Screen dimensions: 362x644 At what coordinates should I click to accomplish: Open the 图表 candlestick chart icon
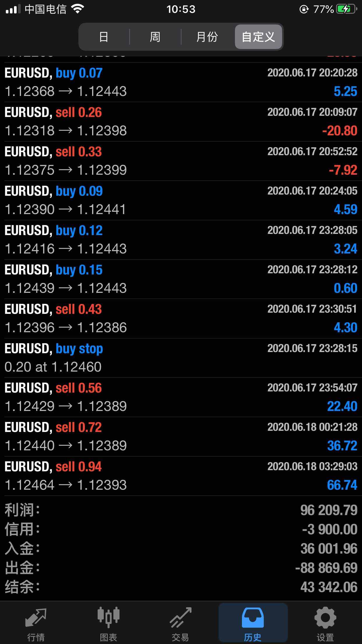108,617
